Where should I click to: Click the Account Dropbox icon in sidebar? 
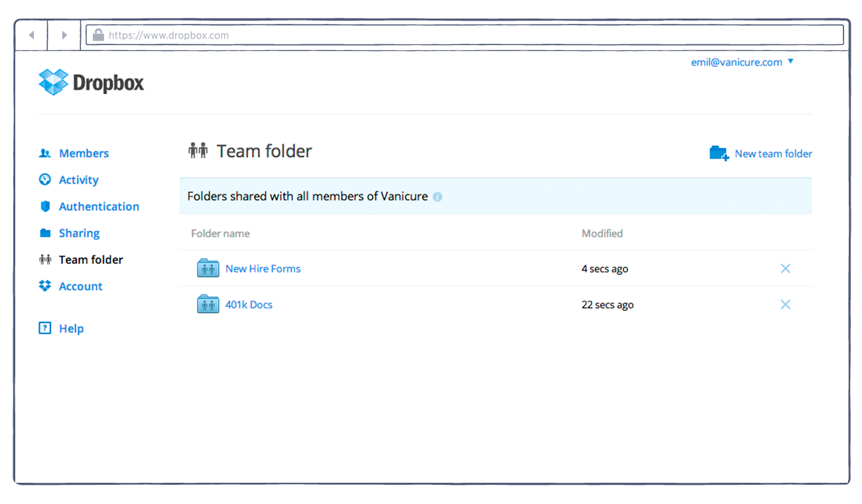click(45, 286)
